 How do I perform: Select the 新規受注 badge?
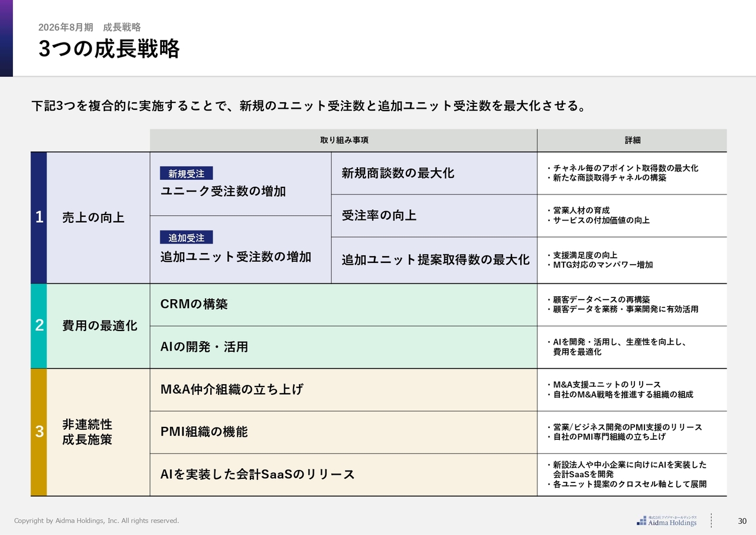click(186, 173)
